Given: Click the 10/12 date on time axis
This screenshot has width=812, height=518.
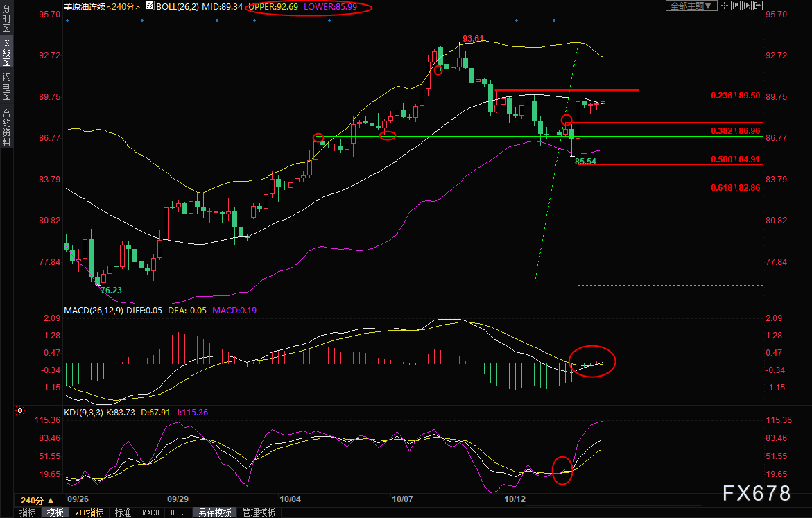Looking at the screenshot, I should point(515,499).
